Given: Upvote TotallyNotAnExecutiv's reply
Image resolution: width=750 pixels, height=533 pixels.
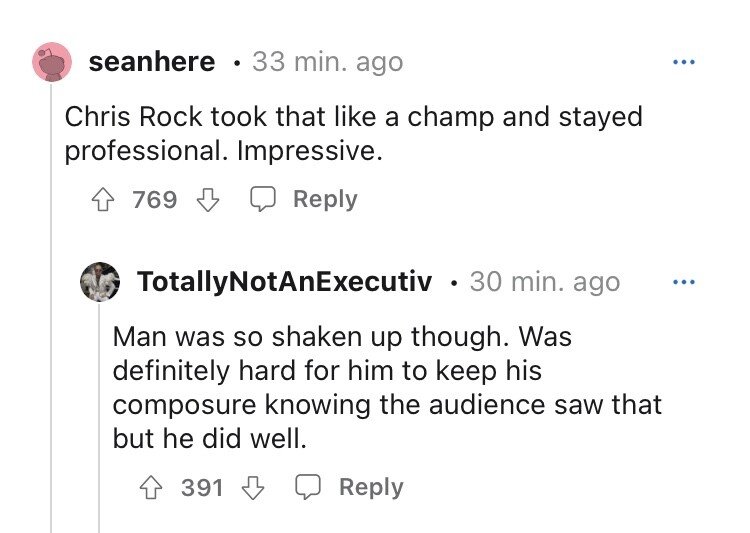Looking at the screenshot, I should 152,488.
